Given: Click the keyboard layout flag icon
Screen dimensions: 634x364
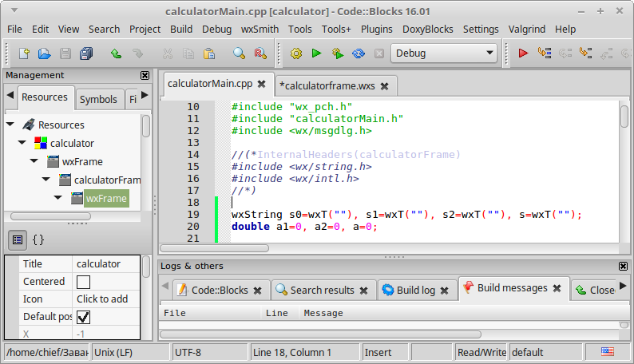Looking at the screenshot, I should pos(608,352).
